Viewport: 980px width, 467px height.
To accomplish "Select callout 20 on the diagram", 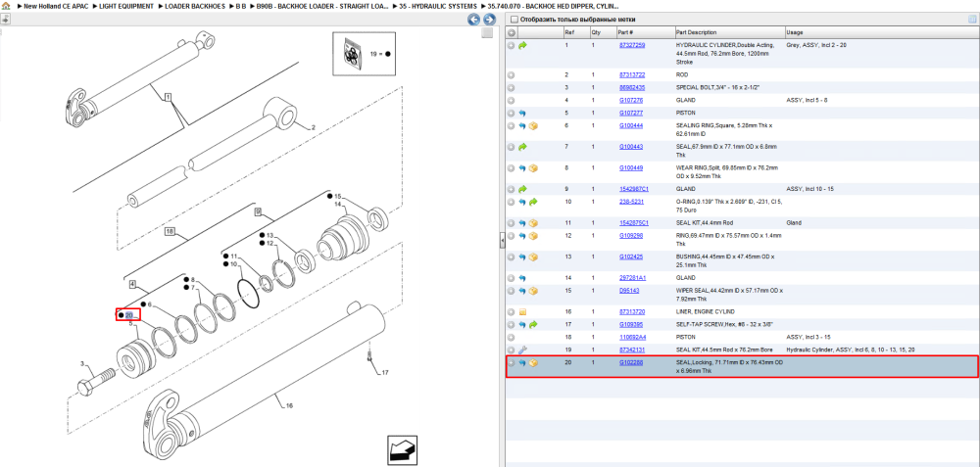I will pyautogui.click(x=128, y=315).
